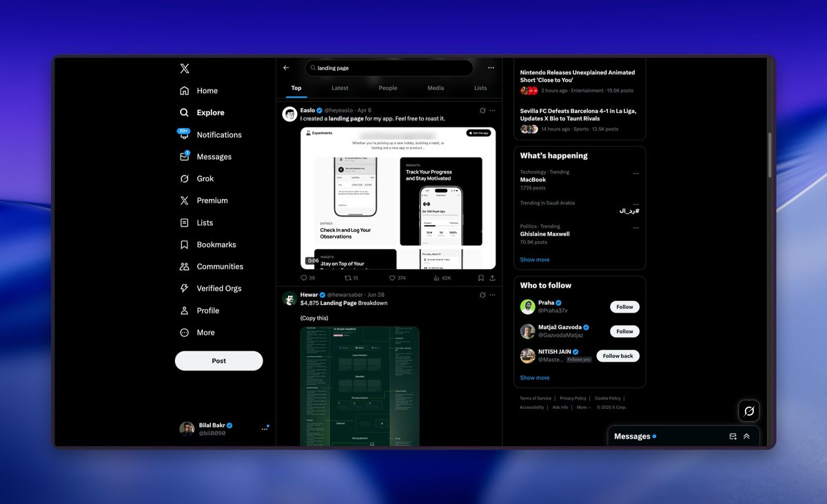Reply to Easlo's post with 39 replies
Viewport: 827px width, 504px height.
[x=307, y=278]
